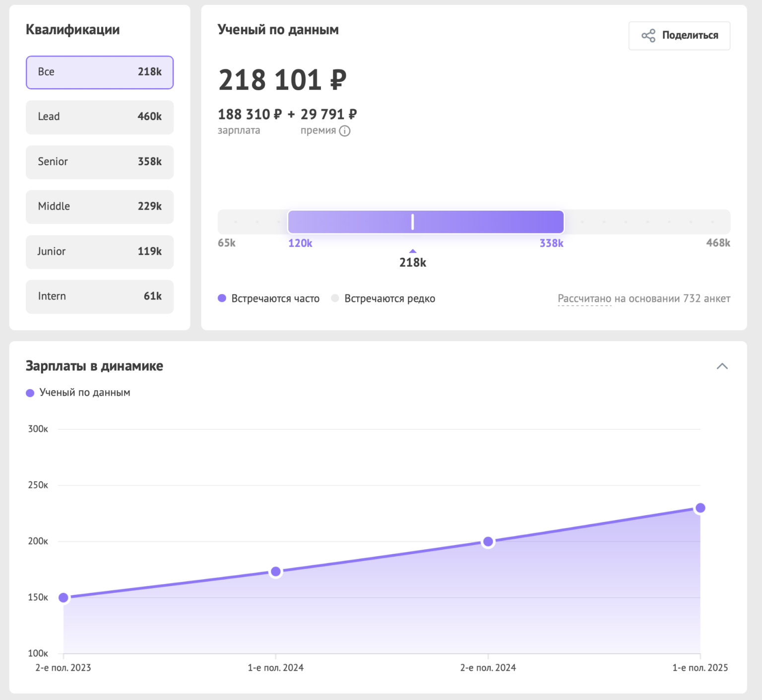
Task: Click the 2-е пол. 2023 data point
Action: (63, 597)
